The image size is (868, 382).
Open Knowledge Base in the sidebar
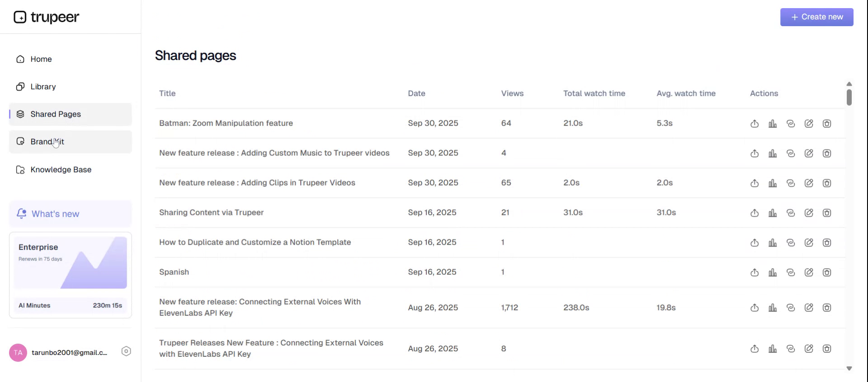[71, 170]
